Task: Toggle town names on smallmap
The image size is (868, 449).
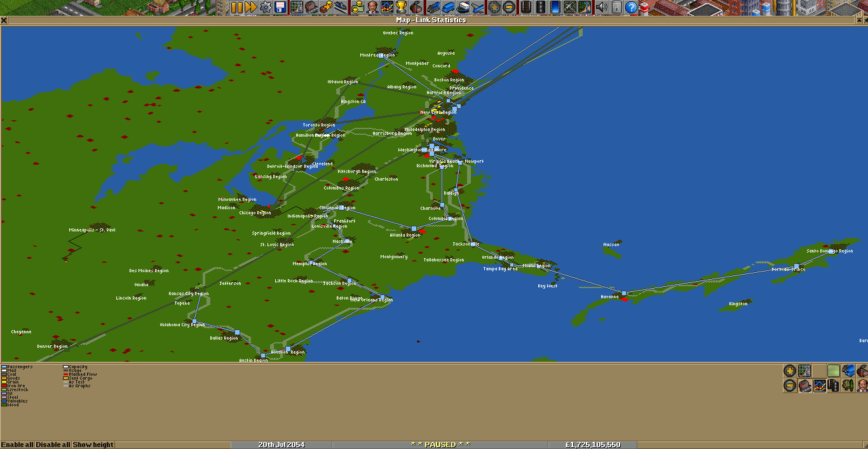Action: point(804,385)
